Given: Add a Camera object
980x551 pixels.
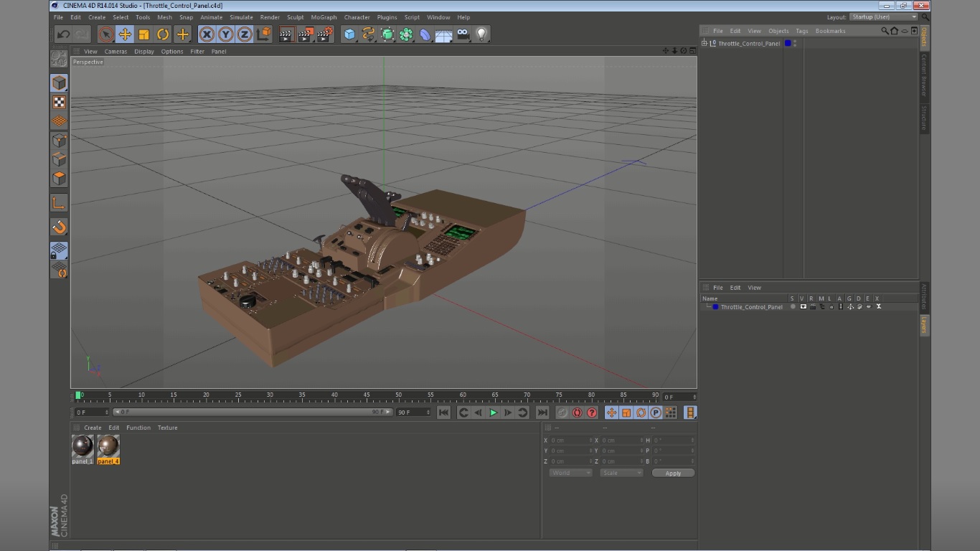Looking at the screenshot, I should point(463,34).
